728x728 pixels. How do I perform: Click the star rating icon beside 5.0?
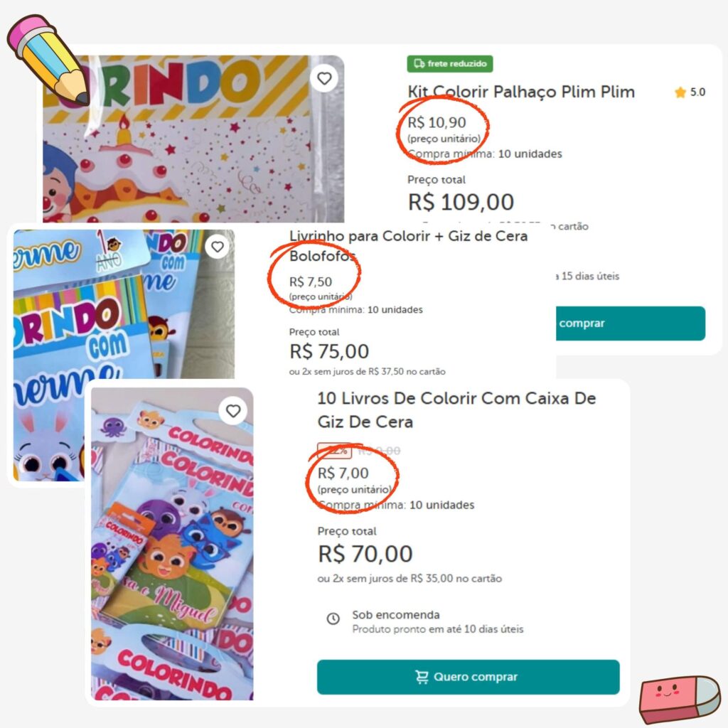click(680, 92)
